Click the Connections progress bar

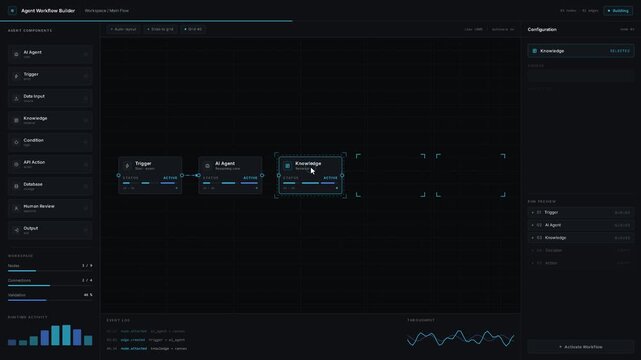coord(50,285)
